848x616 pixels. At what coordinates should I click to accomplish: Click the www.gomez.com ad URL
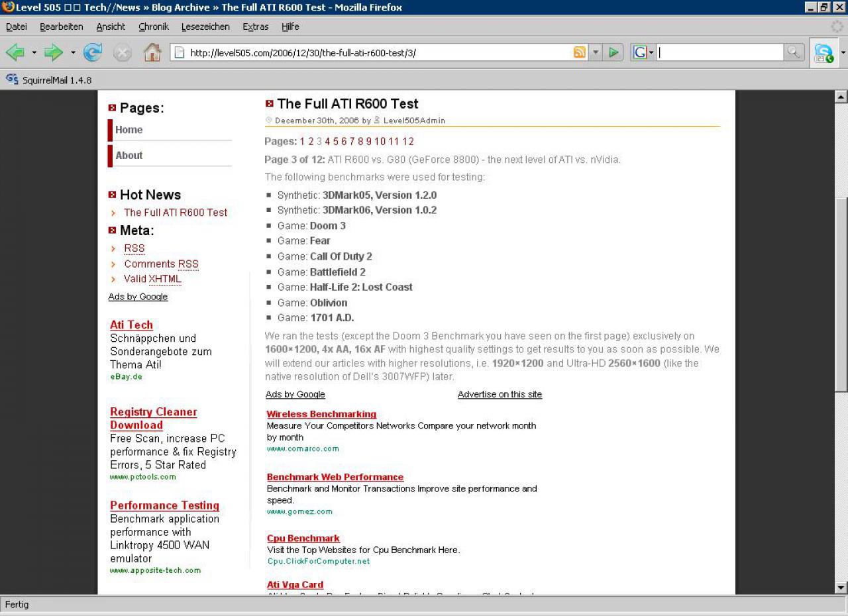click(x=299, y=511)
